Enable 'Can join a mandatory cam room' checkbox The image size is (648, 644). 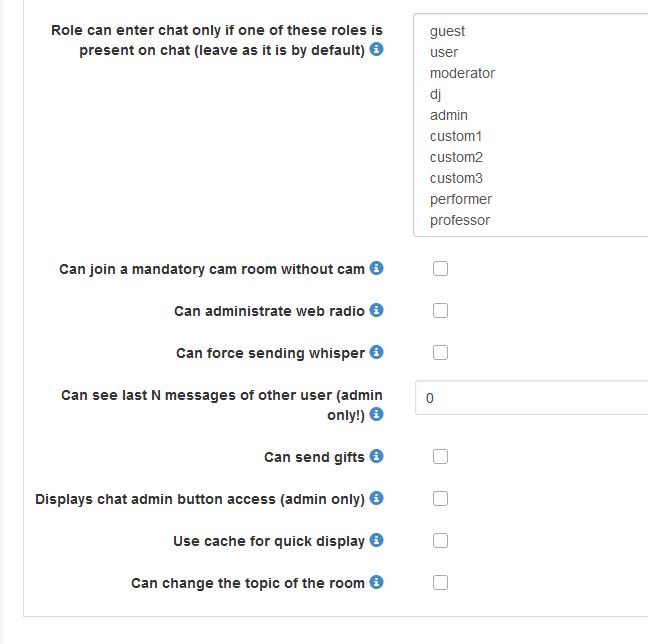point(440,269)
